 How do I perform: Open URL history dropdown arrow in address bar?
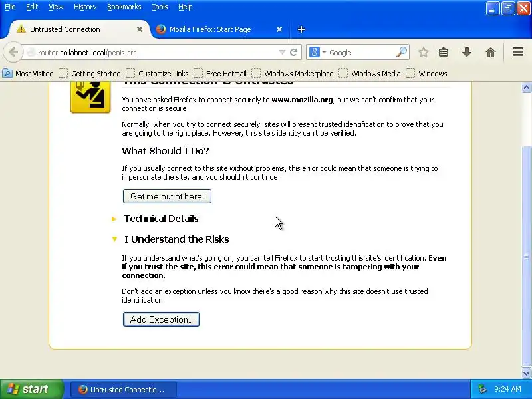(x=282, y=53)
